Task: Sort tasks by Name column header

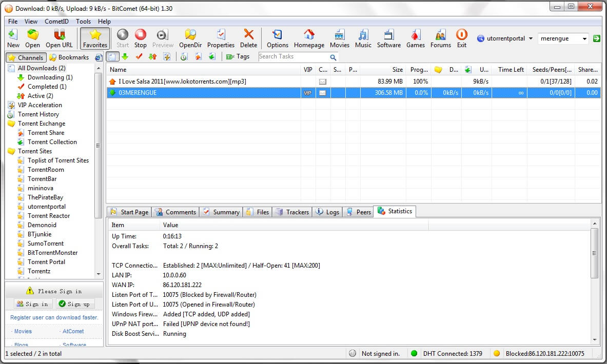Action: click(x=204, y=70)
